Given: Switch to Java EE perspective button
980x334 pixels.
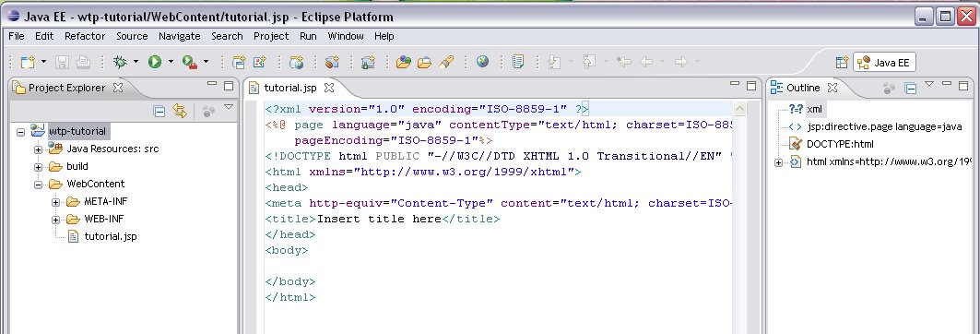Looking at the screenshot, I should click(x=884, y=62).
